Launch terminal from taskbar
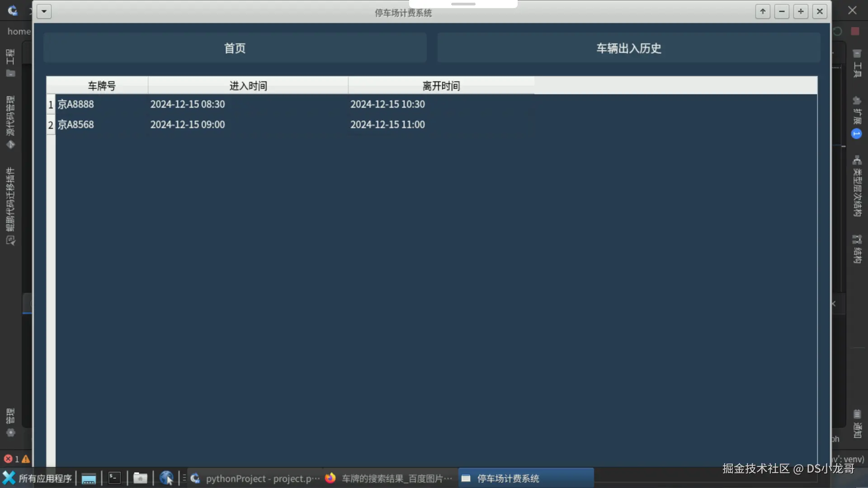 pos(114,478)
